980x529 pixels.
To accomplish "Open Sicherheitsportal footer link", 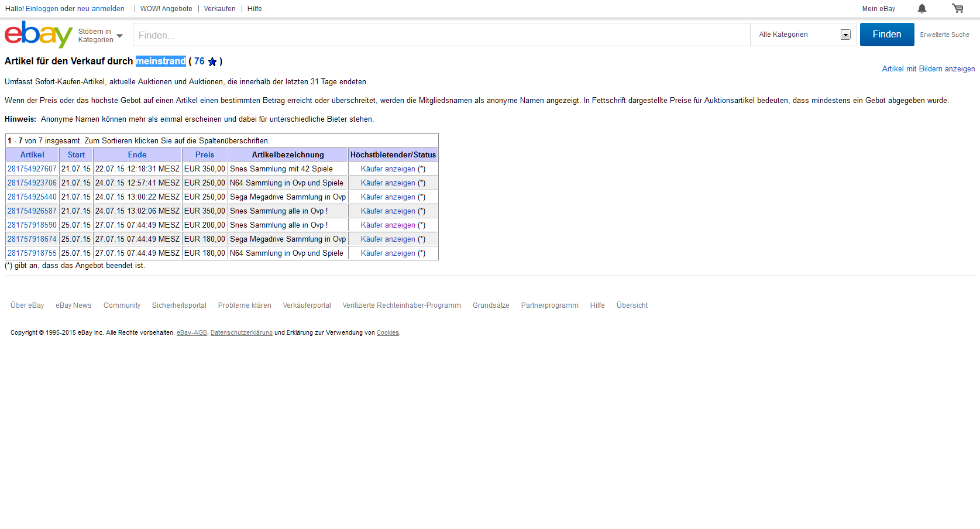I will pos(179,305).
